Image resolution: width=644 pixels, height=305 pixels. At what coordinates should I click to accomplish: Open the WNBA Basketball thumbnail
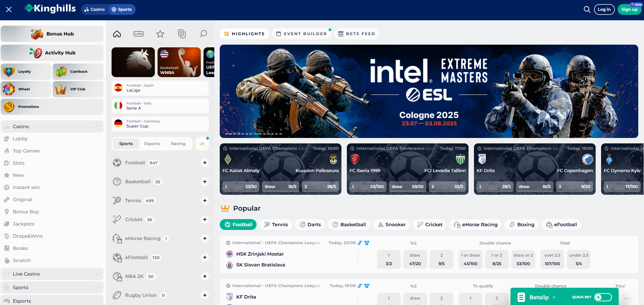click(179, 62)
